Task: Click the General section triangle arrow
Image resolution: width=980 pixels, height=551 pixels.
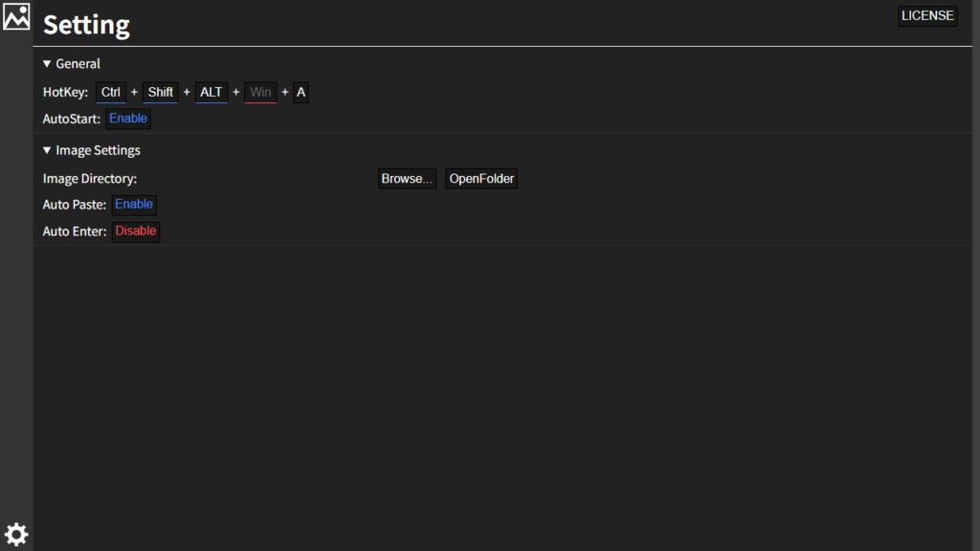Action: (46, 63)
